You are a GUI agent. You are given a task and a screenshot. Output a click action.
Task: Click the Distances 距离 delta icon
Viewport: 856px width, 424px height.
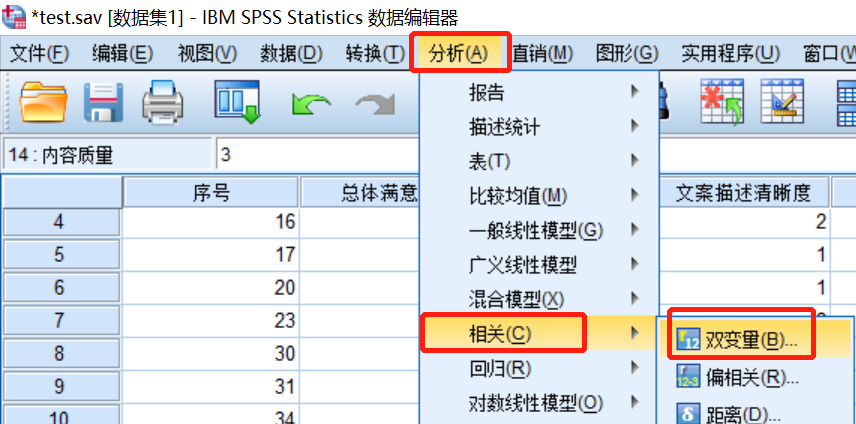pyautogui.click(x=687, y=413)
